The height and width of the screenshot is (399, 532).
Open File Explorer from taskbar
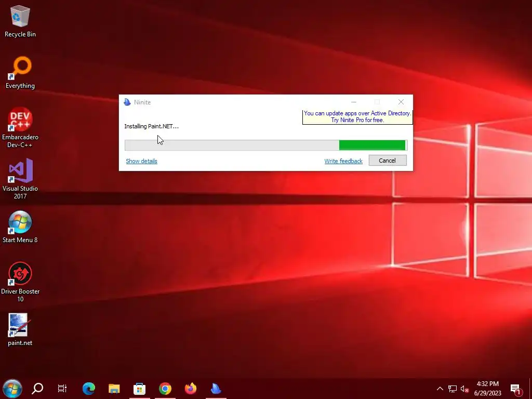pos(114,389)
